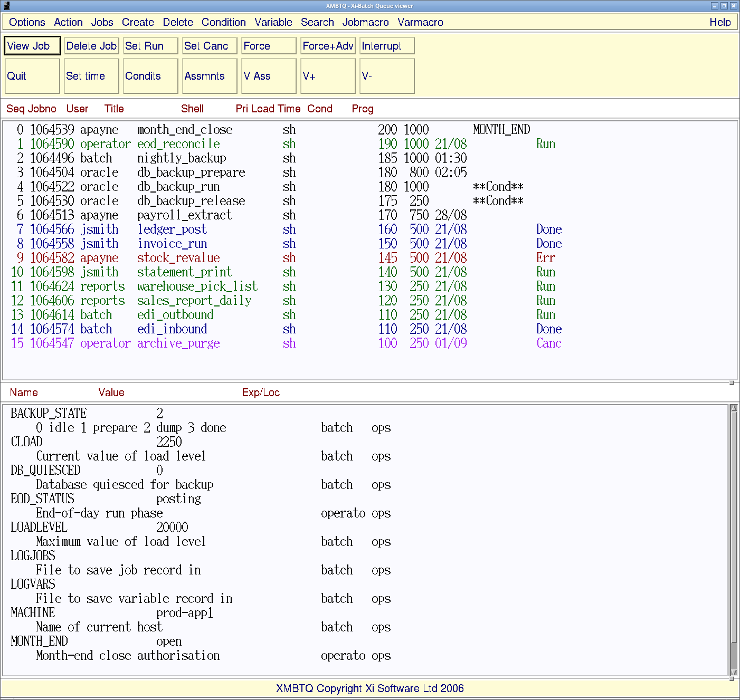Click the View Job button
Viewport: 740px width, 700px height.
tap(33, 46)
